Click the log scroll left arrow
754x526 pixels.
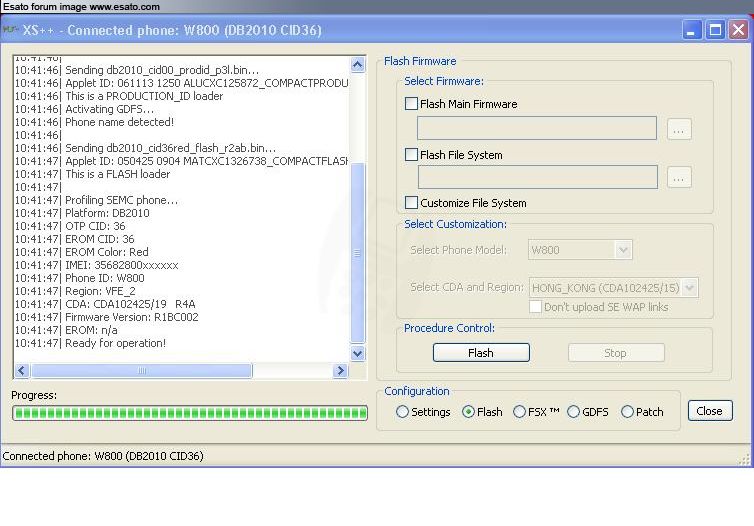(x=22, y=371)
